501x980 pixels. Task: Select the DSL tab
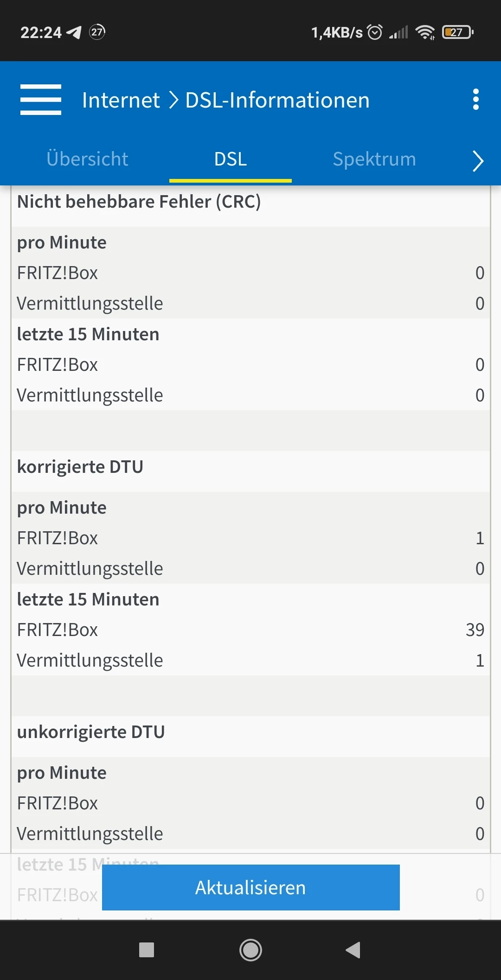tap(231, 159)
